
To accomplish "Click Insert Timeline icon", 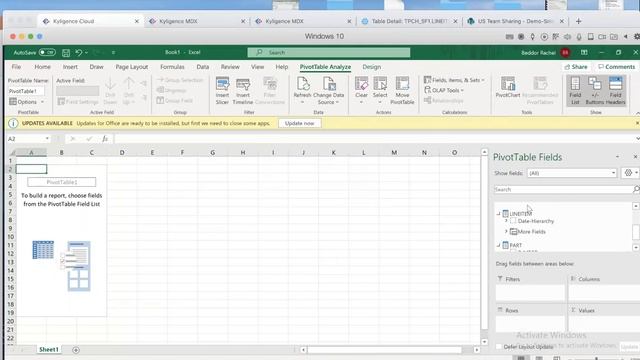I will click(x=243, y=91).
